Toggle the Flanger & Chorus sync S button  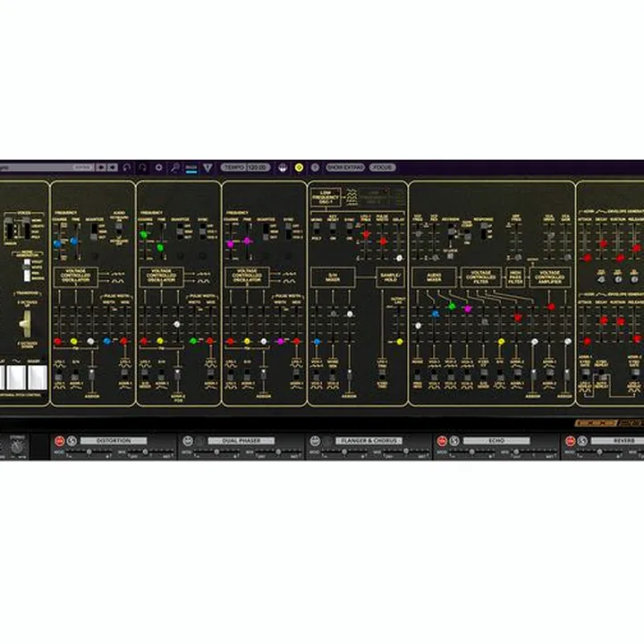[327, 441]
